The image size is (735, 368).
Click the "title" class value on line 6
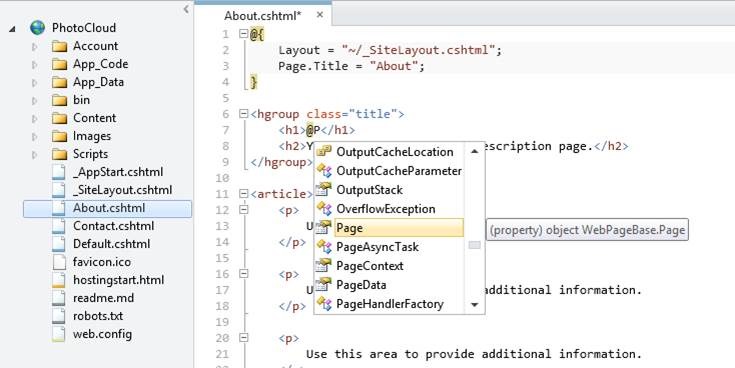(374, 114)
